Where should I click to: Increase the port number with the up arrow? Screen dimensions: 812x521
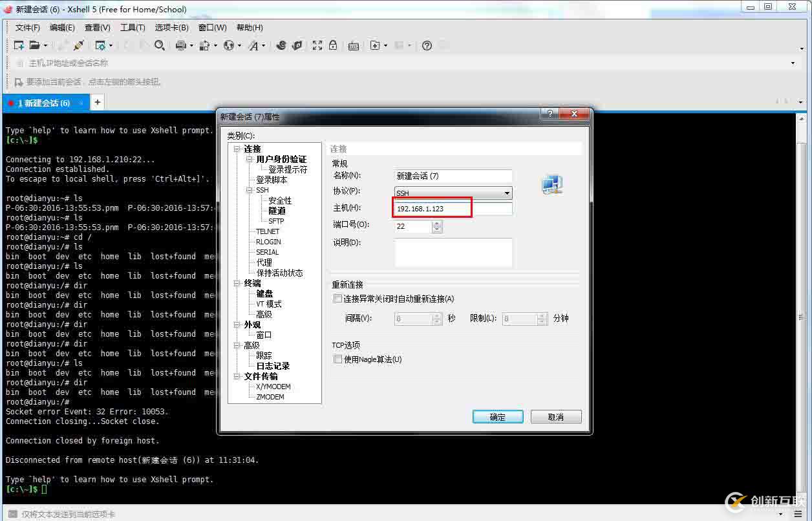click(x=437, y=224)
